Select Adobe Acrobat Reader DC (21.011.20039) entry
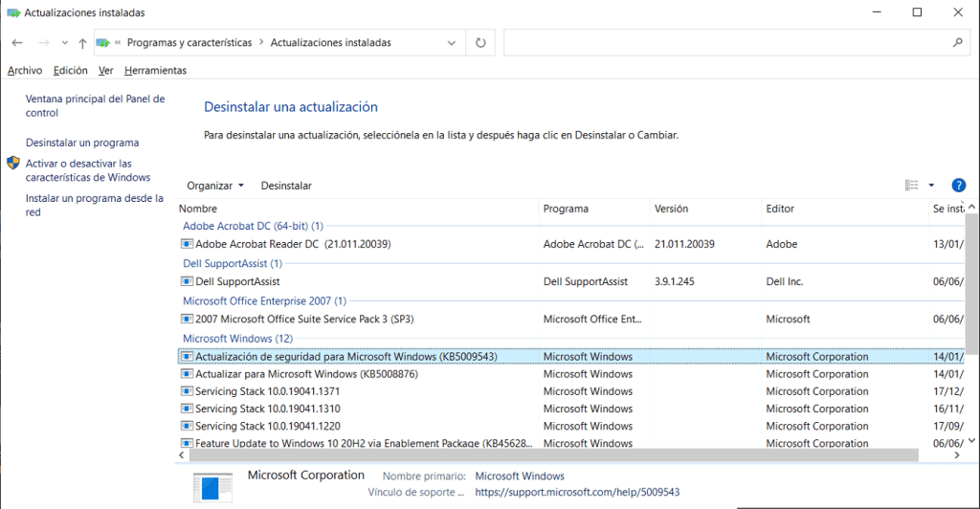Image resolution: width=980 pixels, height=509 pixels. point(293,244)
